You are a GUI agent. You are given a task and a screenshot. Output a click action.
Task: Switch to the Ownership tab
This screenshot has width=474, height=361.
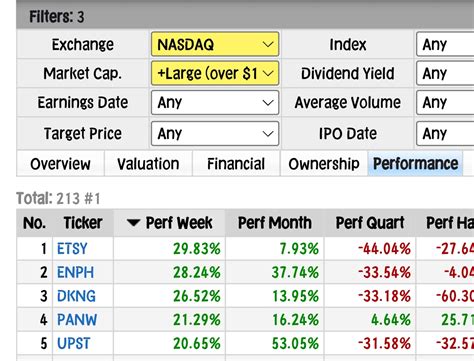coord(324,164)
